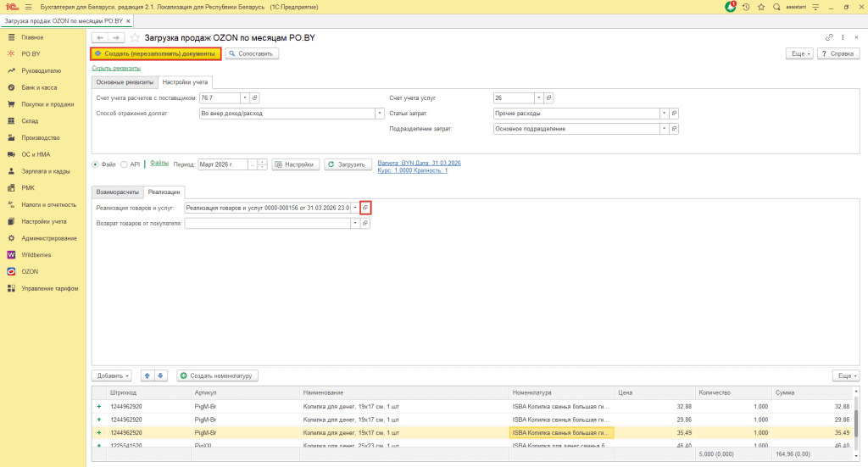The height and width of the screenshot is (467, 868).
Task: Open favorites star icon in title bar
Action: pos(761,7)
